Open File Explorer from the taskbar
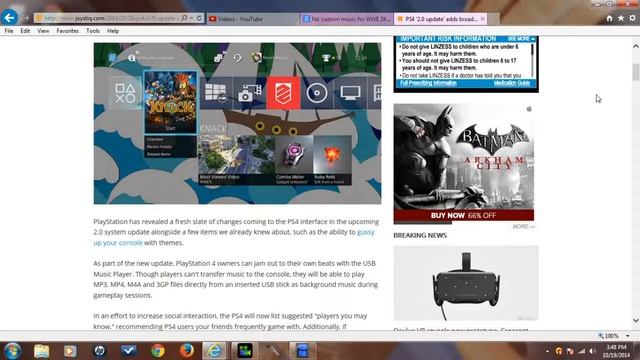Viewport: 640px width, 360px height. point(42,351)
